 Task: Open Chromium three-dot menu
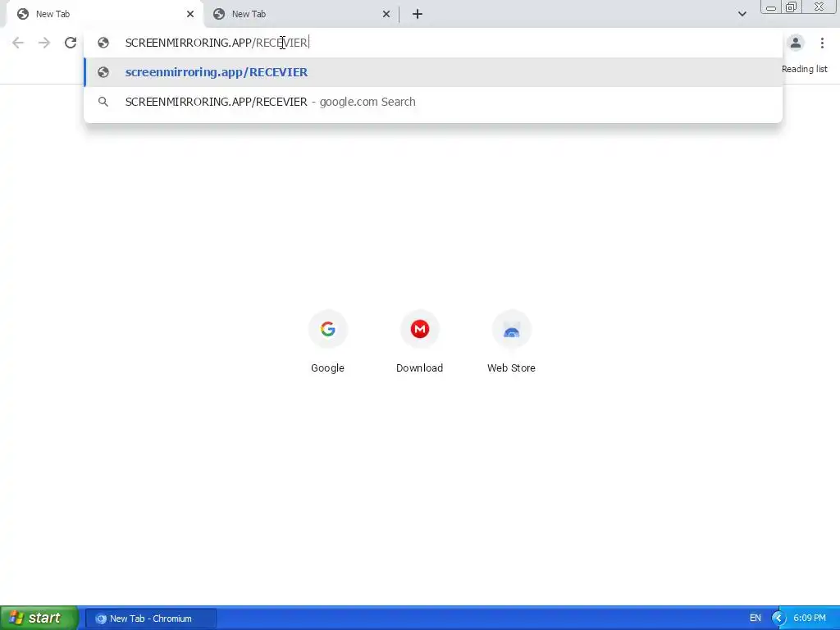(x=822, y=43)
